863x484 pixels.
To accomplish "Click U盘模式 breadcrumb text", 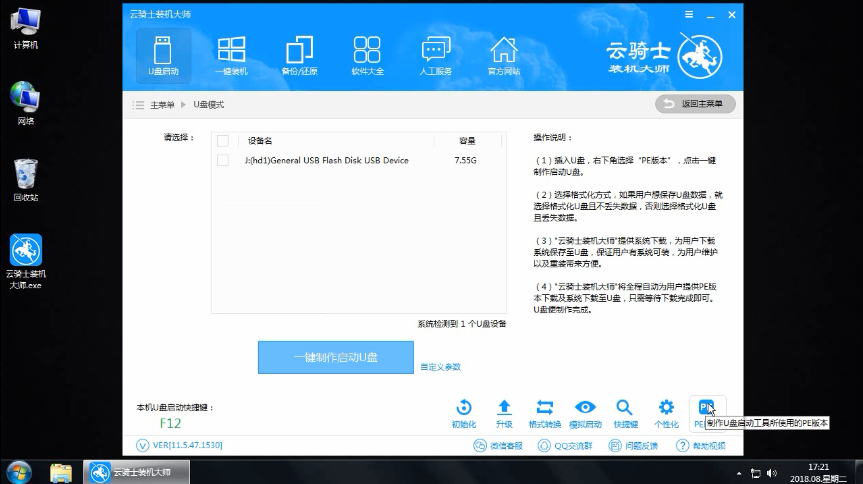I will [x=209, y=105].
